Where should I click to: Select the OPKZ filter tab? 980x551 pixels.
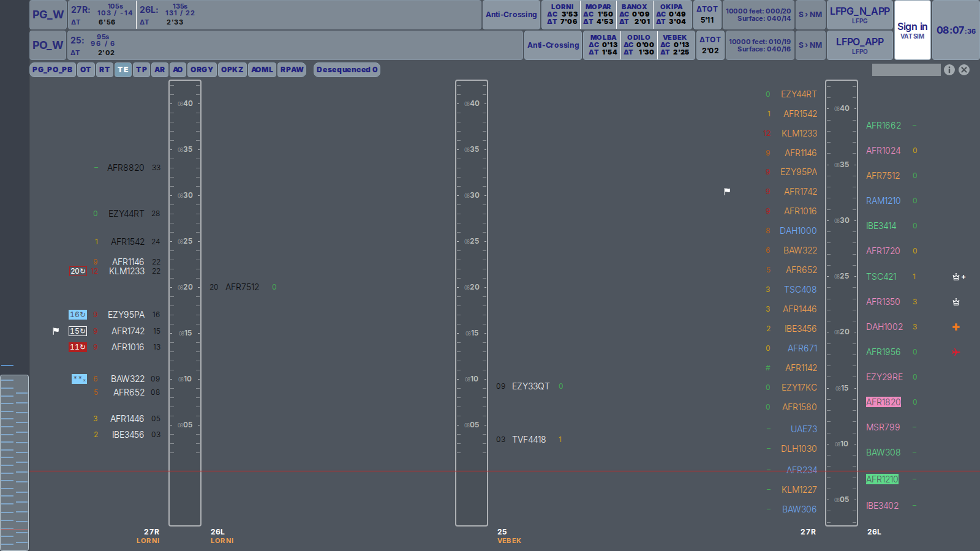pyautogui.click(x=232, y=70)
